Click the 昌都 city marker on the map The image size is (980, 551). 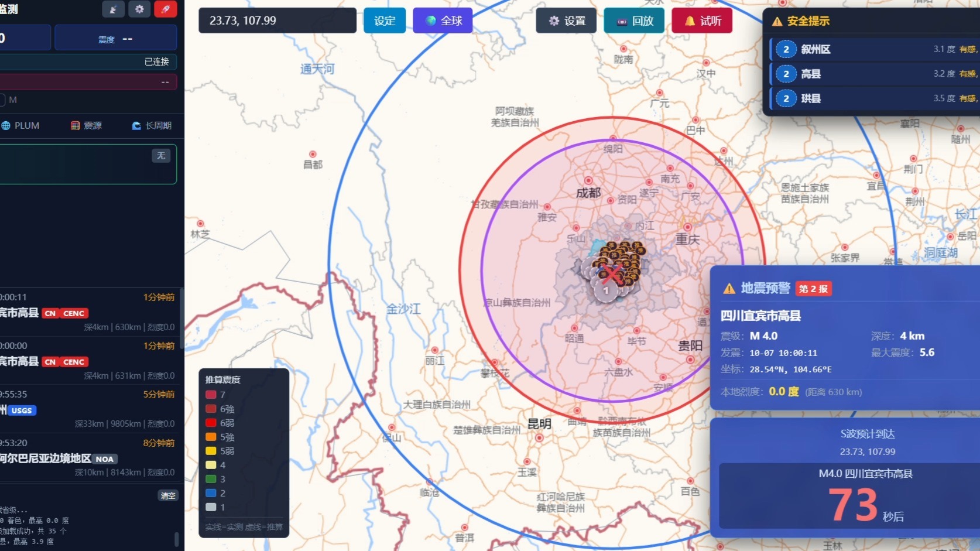pos(313,155)
